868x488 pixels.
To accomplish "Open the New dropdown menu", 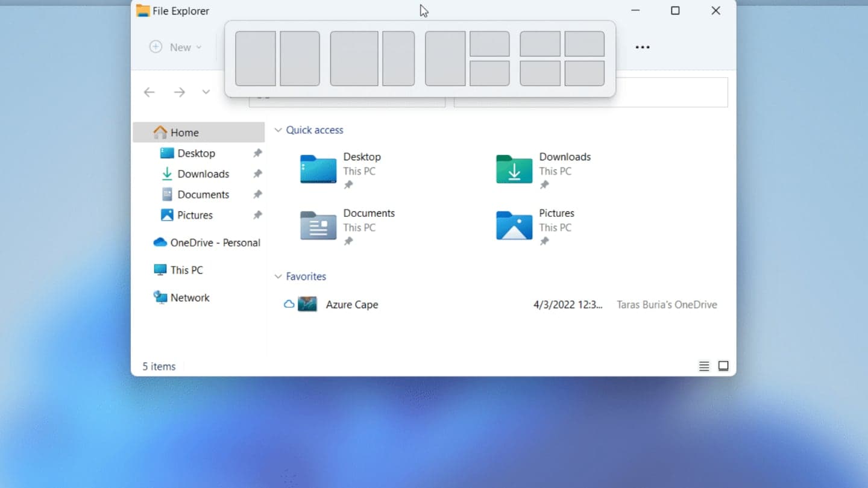I will click(175, 47).
